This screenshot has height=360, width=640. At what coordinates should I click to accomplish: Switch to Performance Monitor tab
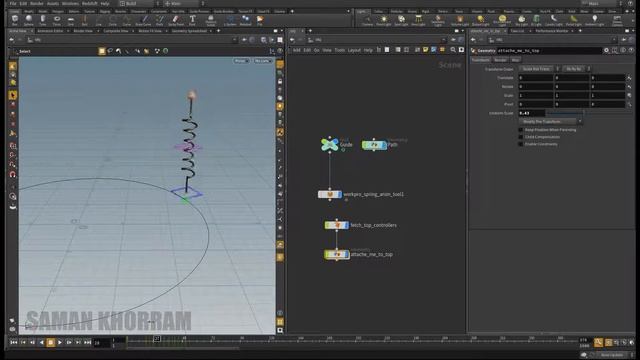[x=551, y=31]
